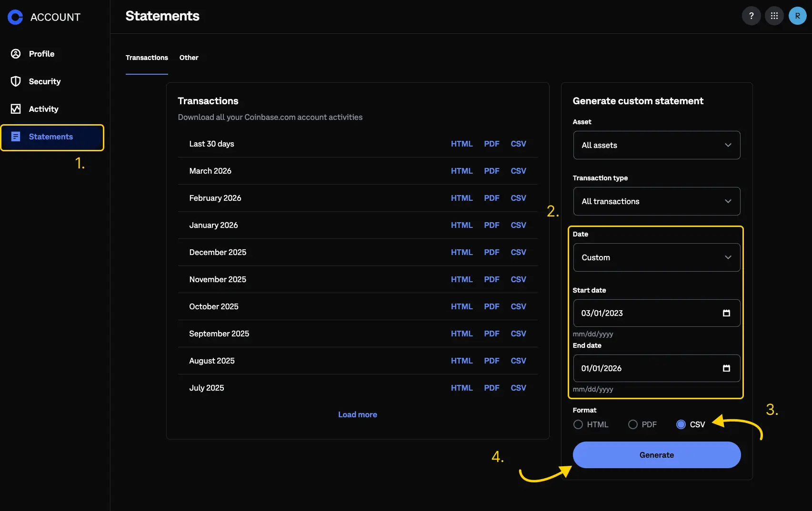Download February 2026 statement as HTML
The width and height of the screenshot is (812, 511).
click(462, 198)
